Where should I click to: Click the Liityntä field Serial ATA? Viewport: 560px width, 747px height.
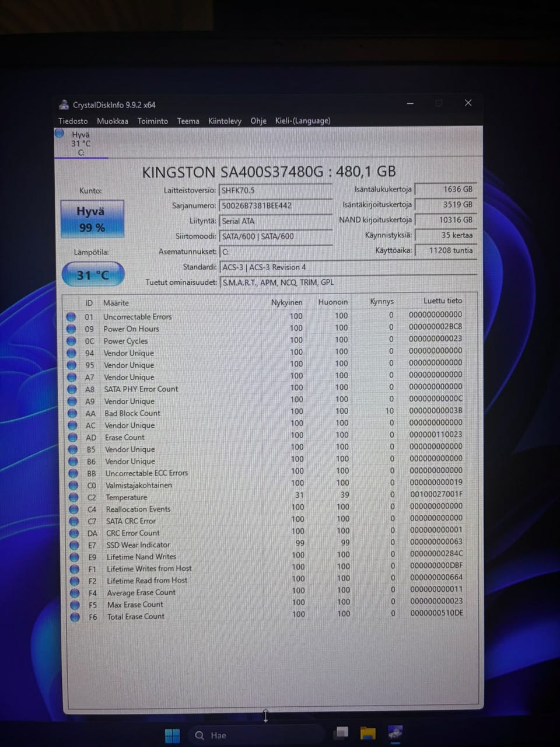point(275,221)
